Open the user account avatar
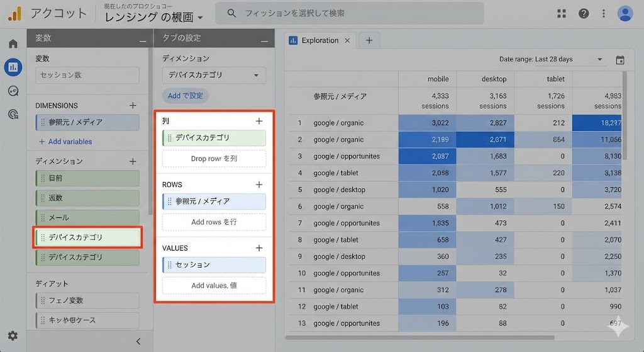 (625, 14)
